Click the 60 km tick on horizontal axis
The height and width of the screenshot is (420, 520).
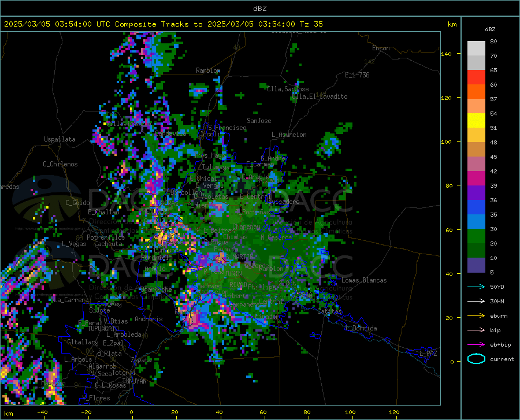coord(263,412)
